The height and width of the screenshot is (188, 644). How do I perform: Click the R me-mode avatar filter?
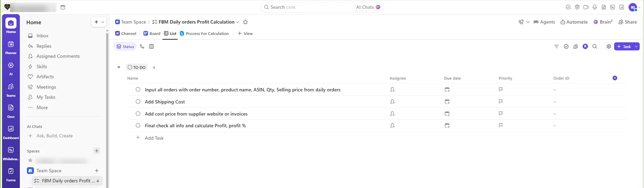coord(585,47)
